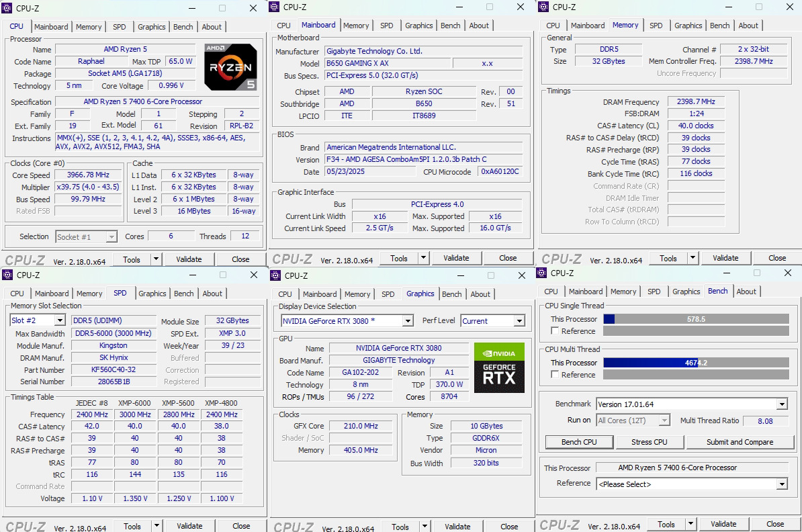The height and width of the screenshot is (532, 802).
Task: Switch to Graphics tab in SPD window
Action: 152,294
